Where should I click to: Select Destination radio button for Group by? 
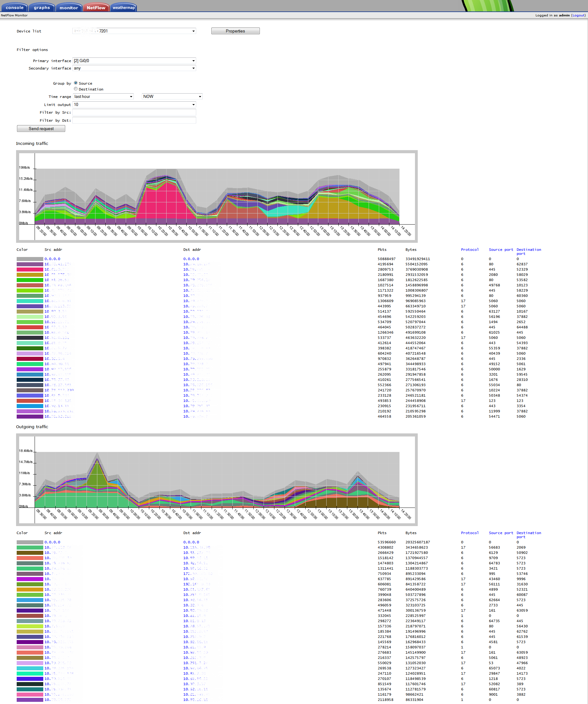[76, 89]
